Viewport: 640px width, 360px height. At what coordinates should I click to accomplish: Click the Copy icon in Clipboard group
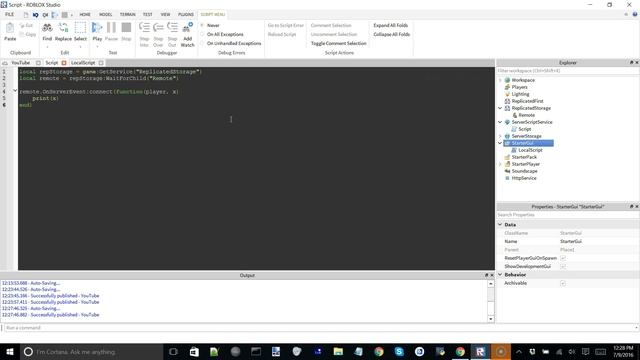pos(22,34)
